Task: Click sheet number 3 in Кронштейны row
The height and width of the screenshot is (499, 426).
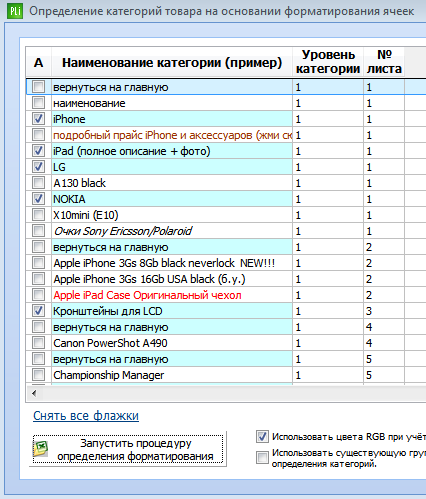Action: [x=369, y=311]
